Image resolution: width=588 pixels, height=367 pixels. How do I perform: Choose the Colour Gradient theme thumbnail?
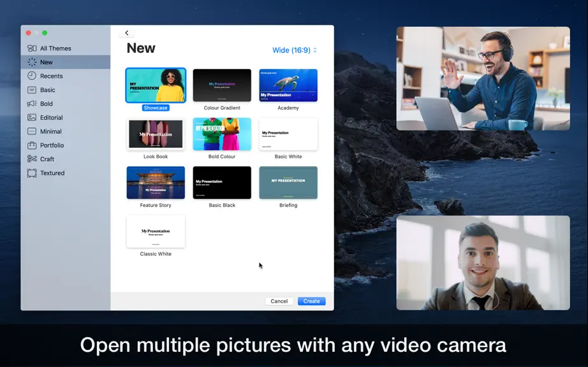tap(222, 85)
